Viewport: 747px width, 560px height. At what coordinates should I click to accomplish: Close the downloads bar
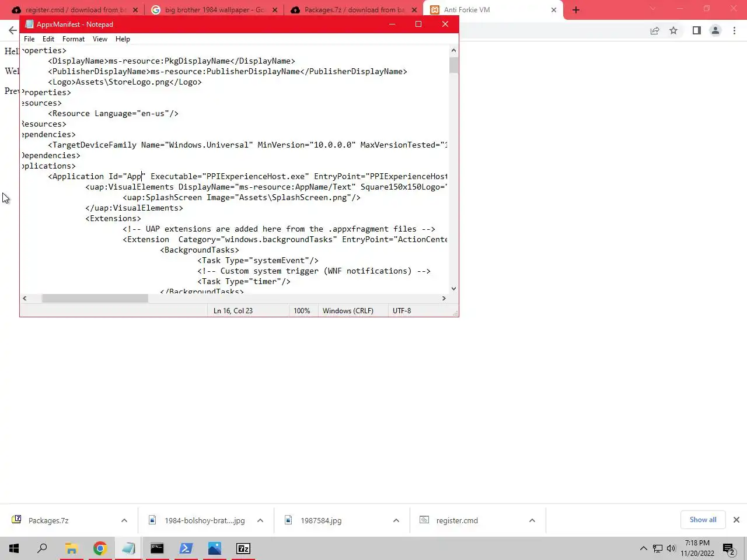click(x=736, y=520)
